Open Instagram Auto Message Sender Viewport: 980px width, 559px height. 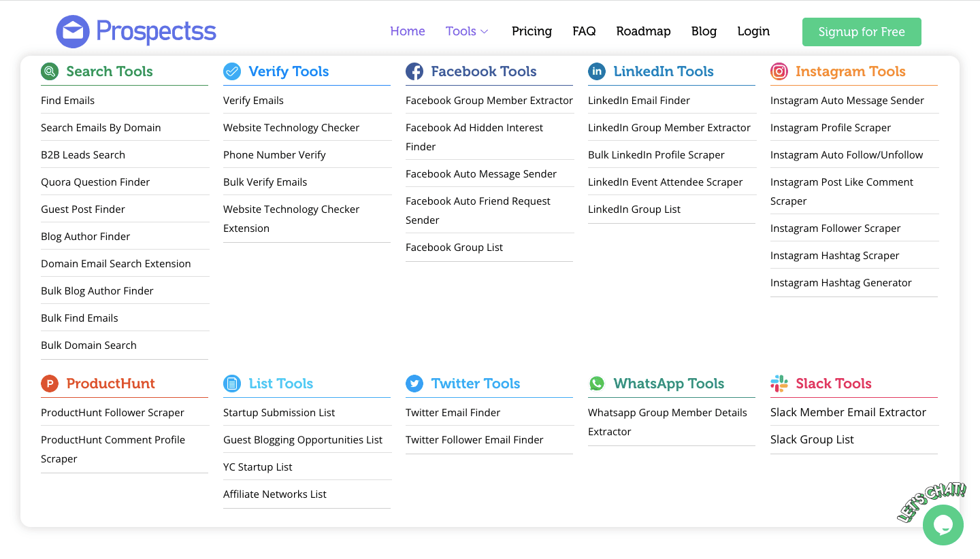[x=847, y=101]
